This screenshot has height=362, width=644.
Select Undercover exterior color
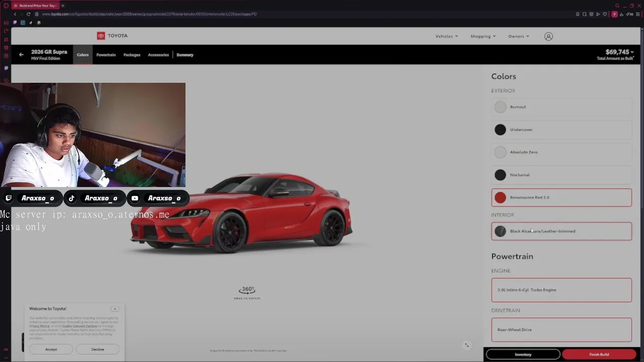click(561, 129)
